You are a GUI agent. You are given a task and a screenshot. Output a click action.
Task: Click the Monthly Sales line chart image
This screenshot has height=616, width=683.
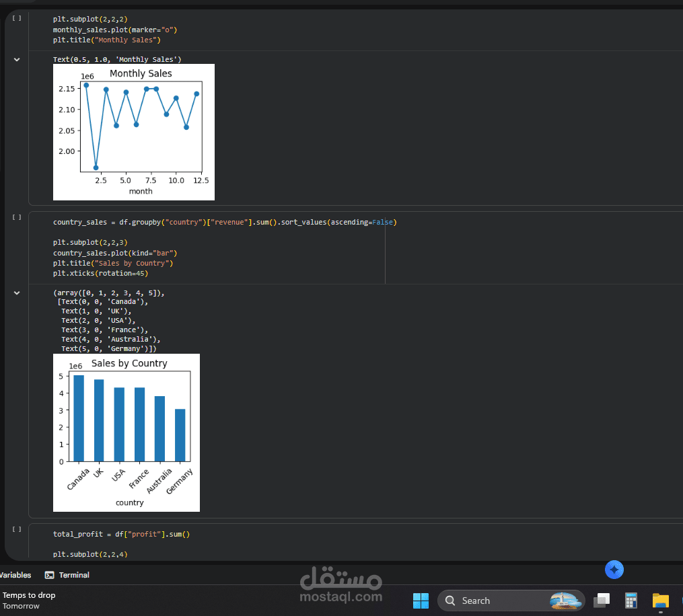[134, 132]
